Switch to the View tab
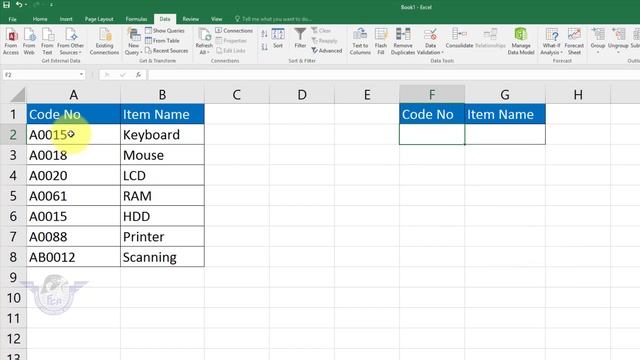The width and height of the screenshot is (640, 360). point(217,19)
